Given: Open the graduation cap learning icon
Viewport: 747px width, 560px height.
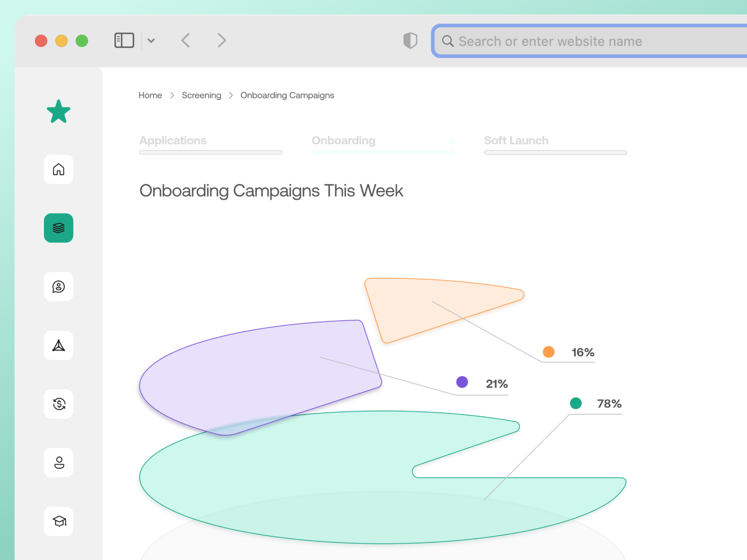Looking at the screenshot, I should tap(58, 521).
